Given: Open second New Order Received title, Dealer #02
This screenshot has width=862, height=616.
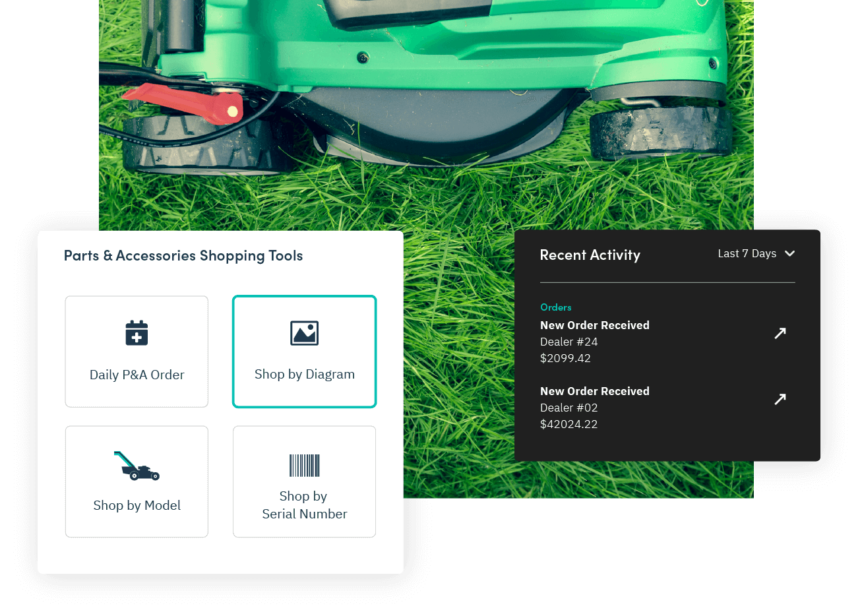Looking at the screenshot, I should coord(594,391).
